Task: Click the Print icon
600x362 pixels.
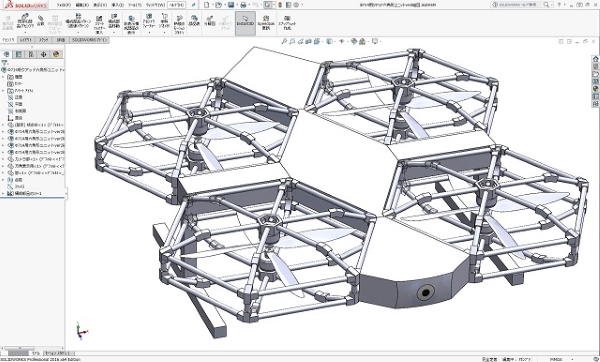Action: (x=243, y=5)
